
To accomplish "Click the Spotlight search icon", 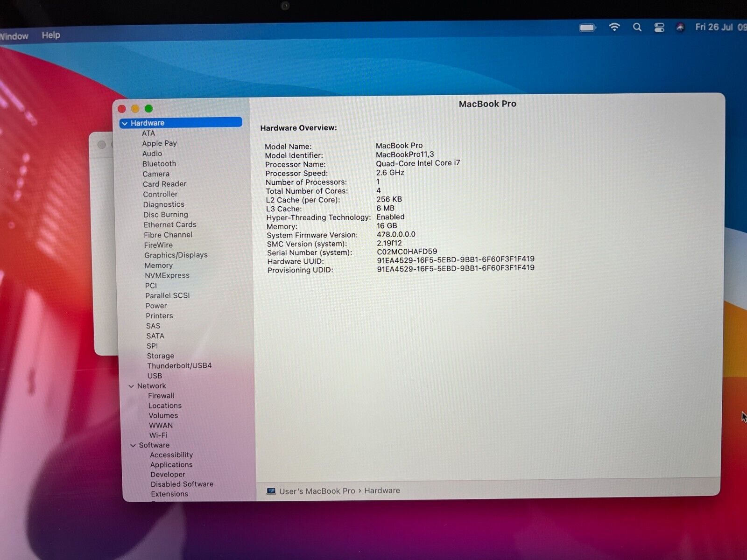I will 637,27.
